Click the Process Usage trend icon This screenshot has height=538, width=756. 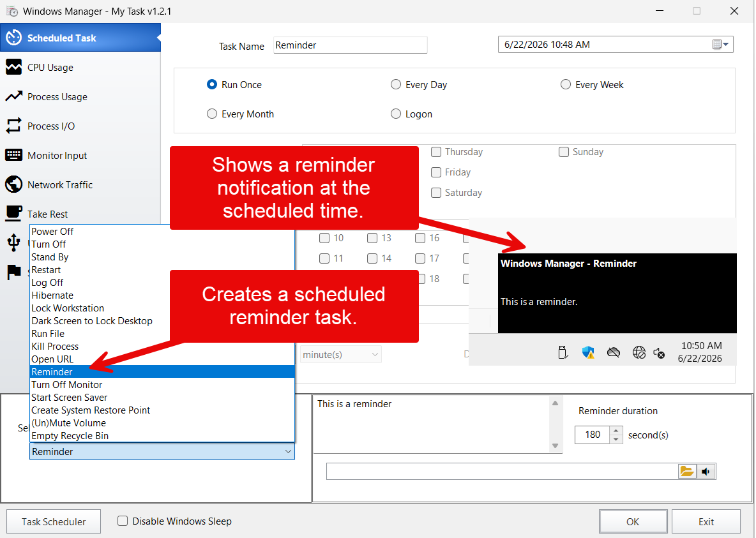click(13, 96)
